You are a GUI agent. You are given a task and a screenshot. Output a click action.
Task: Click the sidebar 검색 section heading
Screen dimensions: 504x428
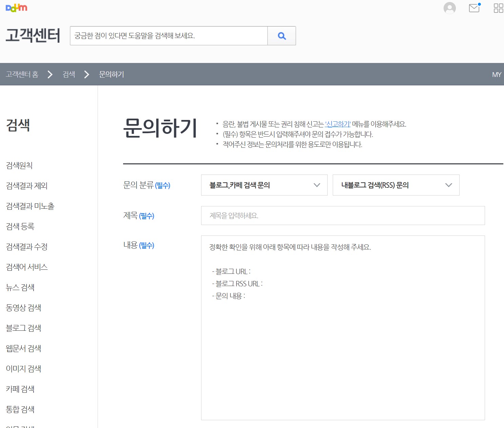(x=18, y=125)
